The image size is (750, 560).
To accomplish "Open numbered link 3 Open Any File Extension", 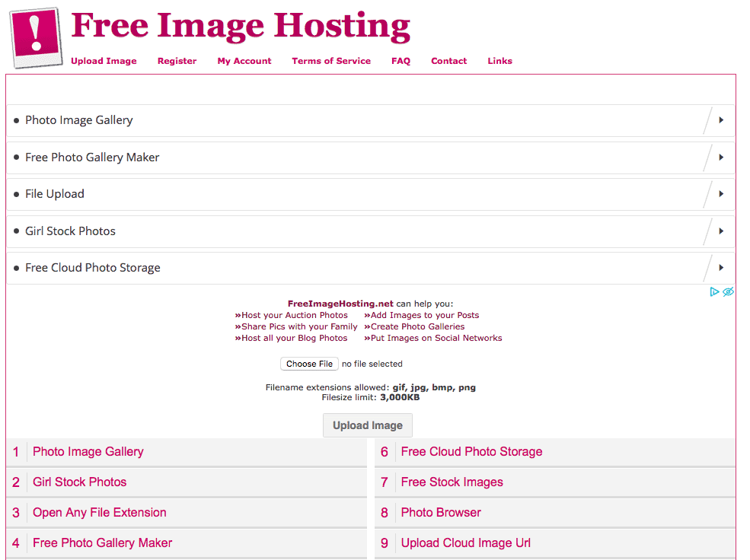I will click(100, 513).
